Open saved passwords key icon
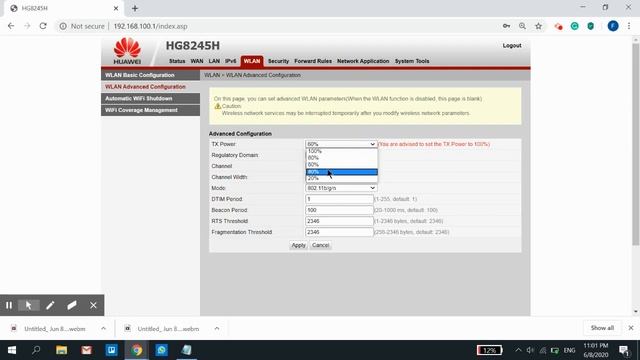Image resolution: width=640 pixels, height=360 pixels. click(x=506, y=26)
